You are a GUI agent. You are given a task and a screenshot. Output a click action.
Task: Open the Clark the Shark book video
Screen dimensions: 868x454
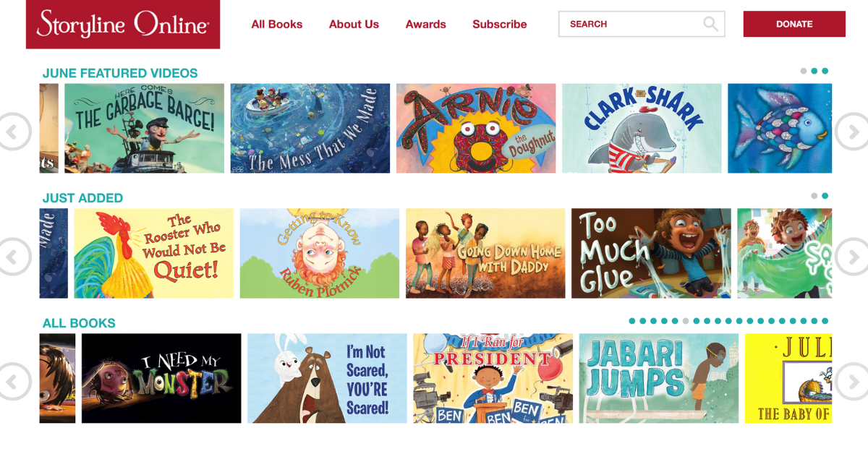(x=642, y=129)
